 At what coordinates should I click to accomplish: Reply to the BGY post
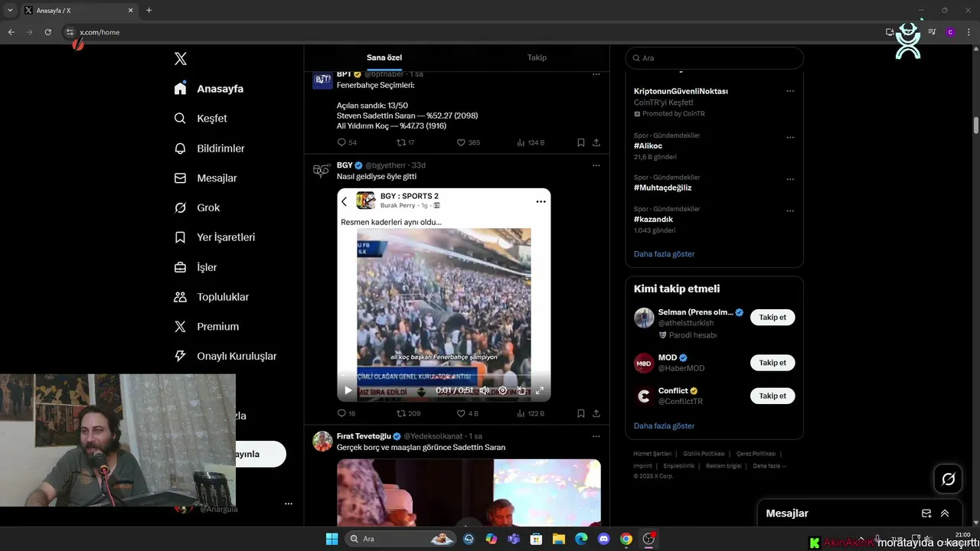(346, 413)
